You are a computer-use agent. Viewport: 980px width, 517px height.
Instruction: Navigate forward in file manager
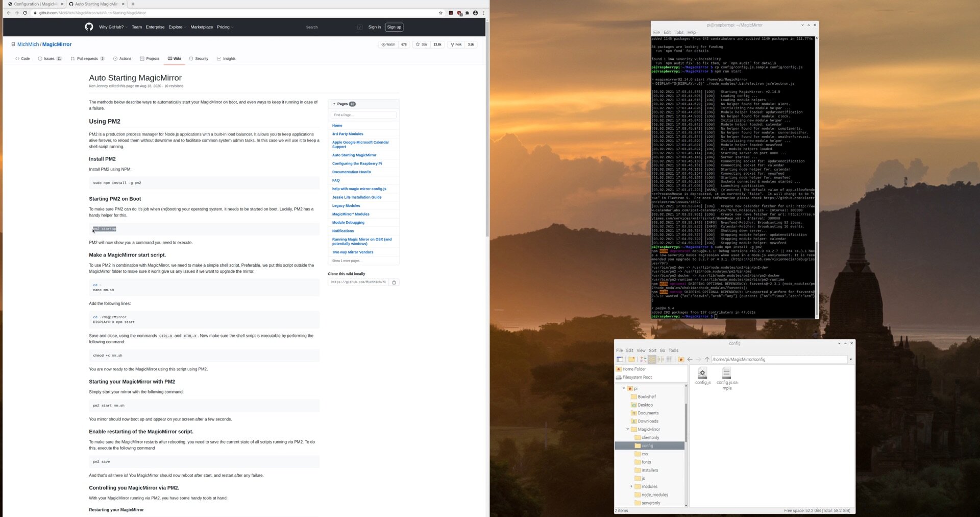[698, 360]
